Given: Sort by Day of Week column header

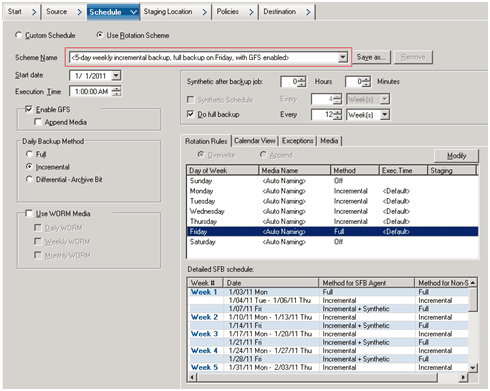Looking at the screenshot, I should click(223, 170).
